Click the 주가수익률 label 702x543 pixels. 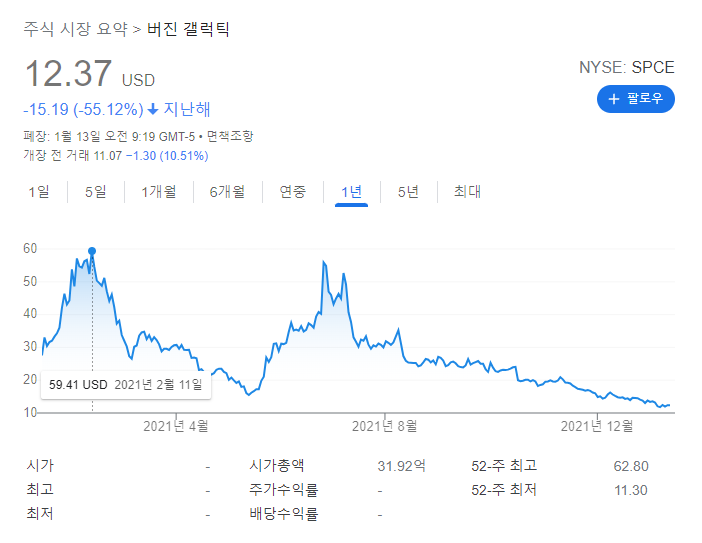pyautogui.click(x=283, y=490)
